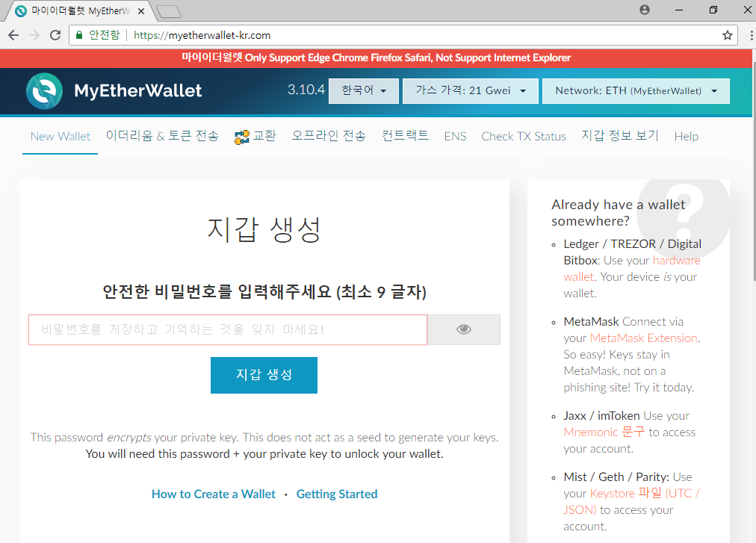
Task: Open the ENS tab
Action: coord(455,137)
